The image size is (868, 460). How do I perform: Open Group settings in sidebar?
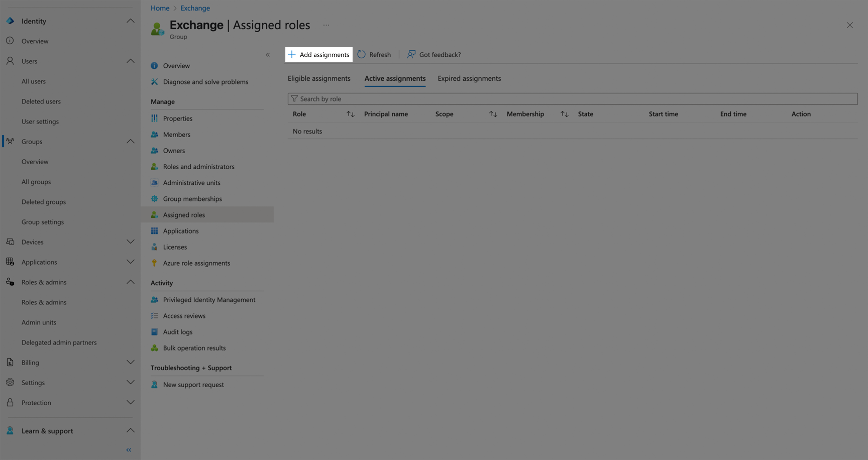point(43,222)
